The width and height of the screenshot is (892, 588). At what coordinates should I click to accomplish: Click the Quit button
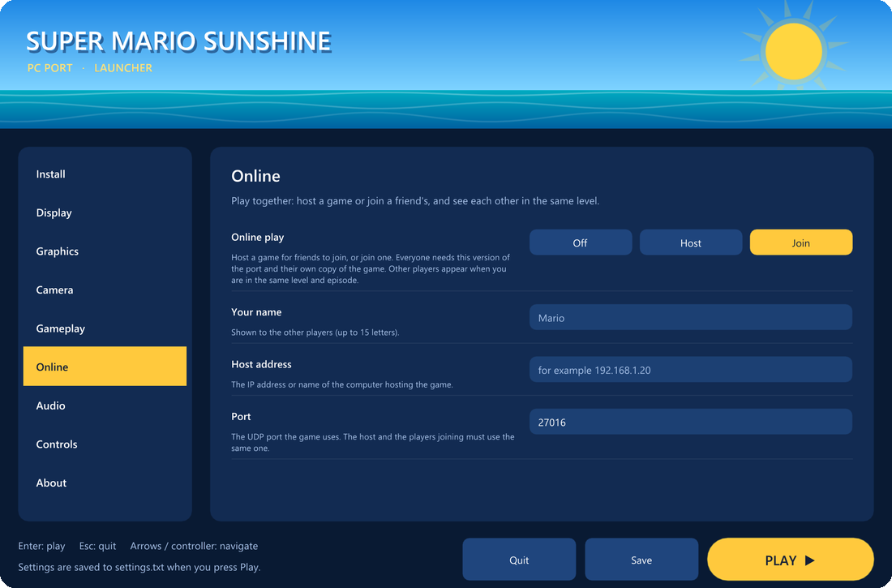[519, 560]
